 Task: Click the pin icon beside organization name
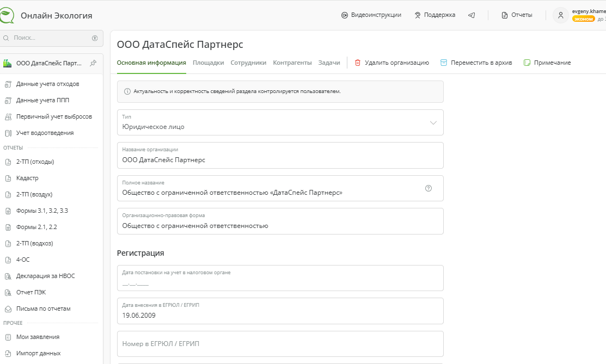click(x=93, y=63)
